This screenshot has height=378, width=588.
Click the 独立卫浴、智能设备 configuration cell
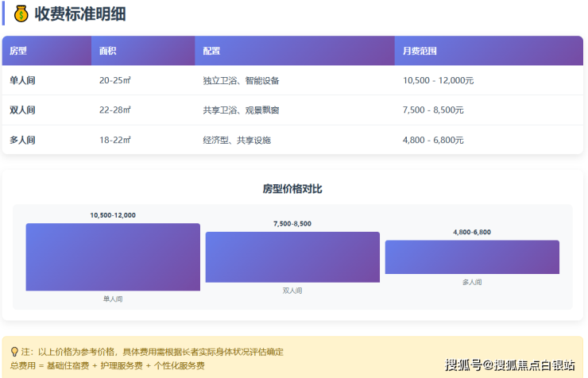[241, 80]
